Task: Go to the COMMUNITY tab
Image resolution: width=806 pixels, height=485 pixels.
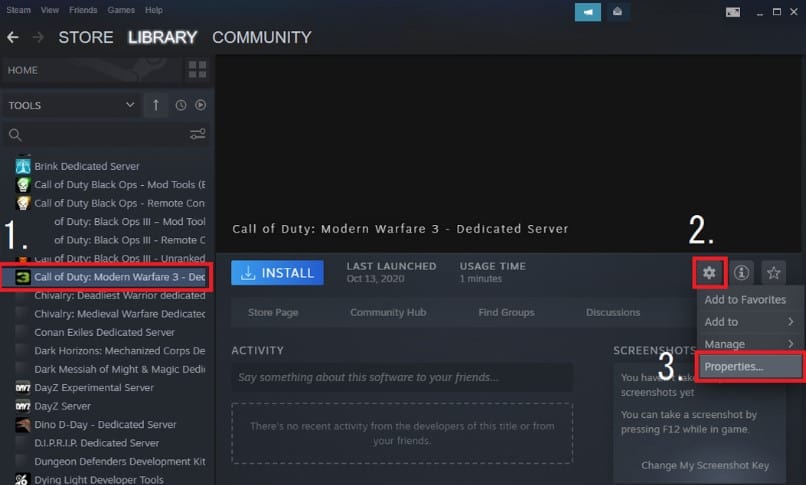Action: click(262, 38)
